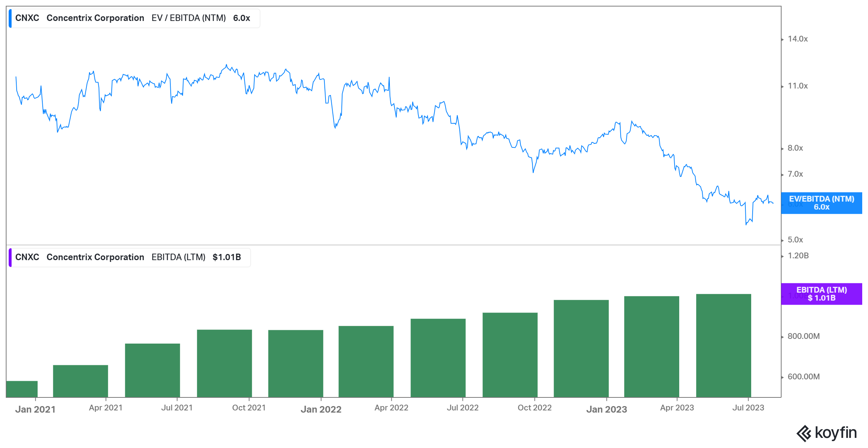Click the purple EBITDA (LTM) $1.01B value tag
The width and height of the screenshot is (868, 448).
[x=821, y=294]
